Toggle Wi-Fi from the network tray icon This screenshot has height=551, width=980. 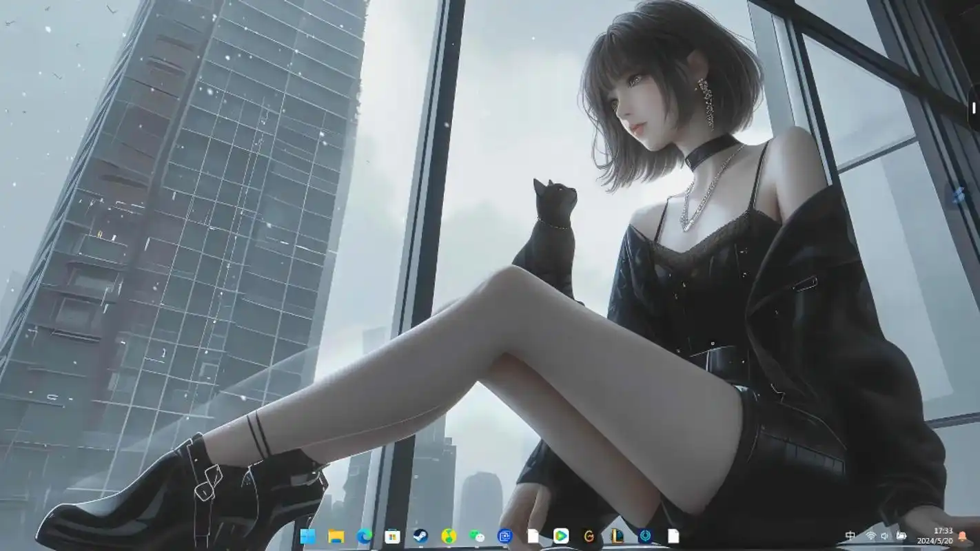pos(870,534)
